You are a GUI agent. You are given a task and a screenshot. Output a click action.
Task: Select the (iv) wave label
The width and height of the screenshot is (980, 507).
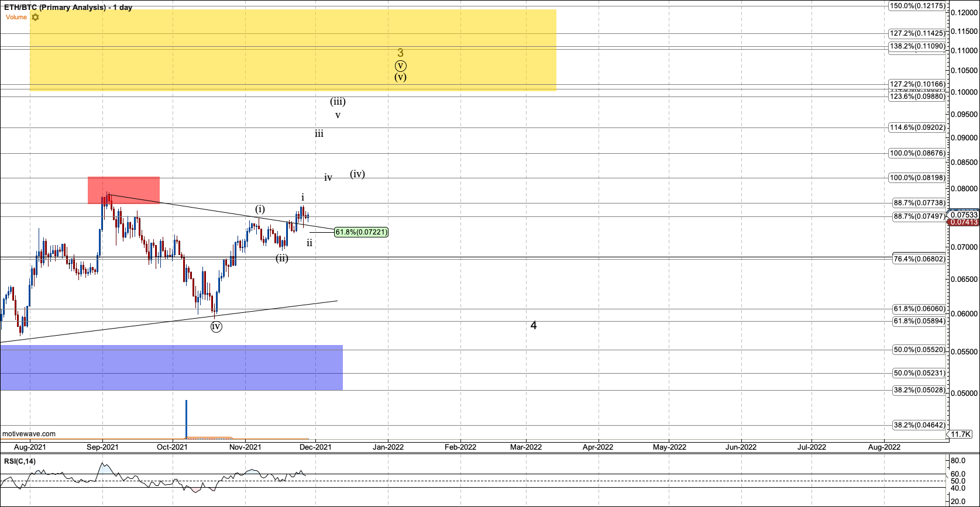[357, 174]
